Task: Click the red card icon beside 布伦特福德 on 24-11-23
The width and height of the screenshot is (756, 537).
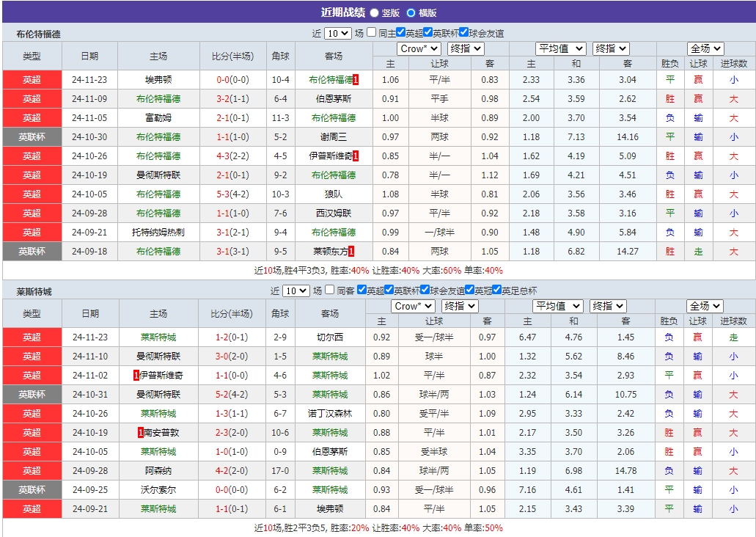Action: [357, 79]
